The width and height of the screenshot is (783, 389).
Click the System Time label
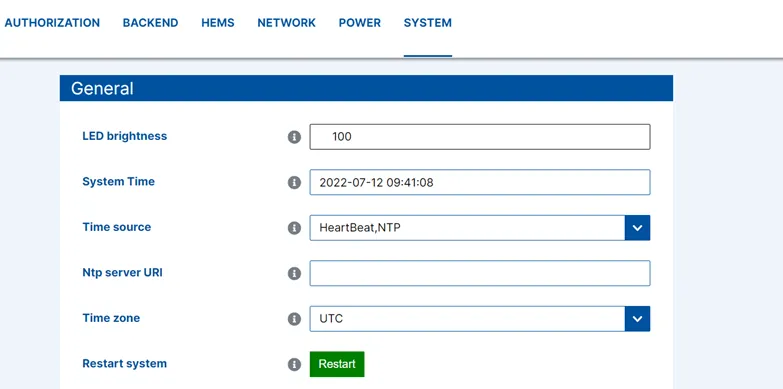(x=119, y=181)
